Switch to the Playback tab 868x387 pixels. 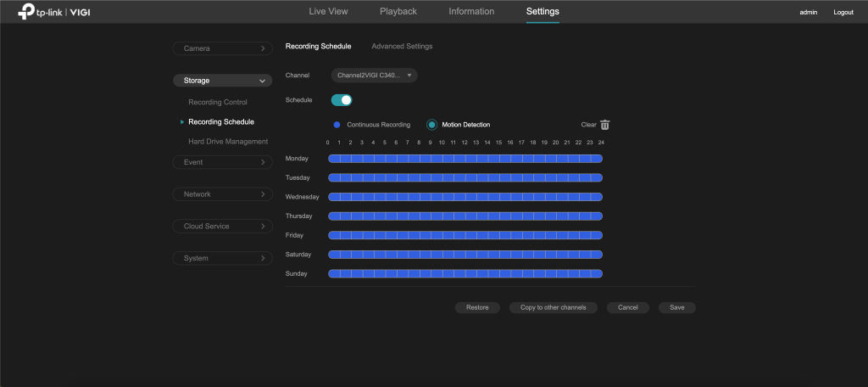398,12
